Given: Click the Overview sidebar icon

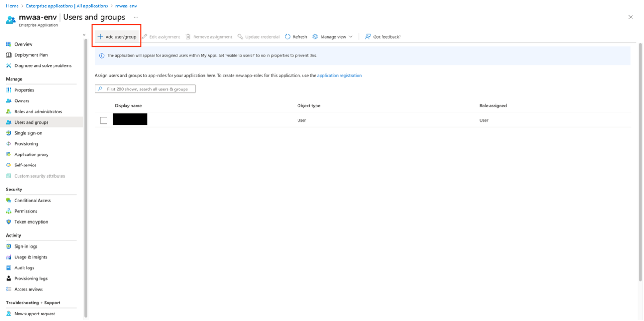Looking at the screenshot, I should [8, 44].
